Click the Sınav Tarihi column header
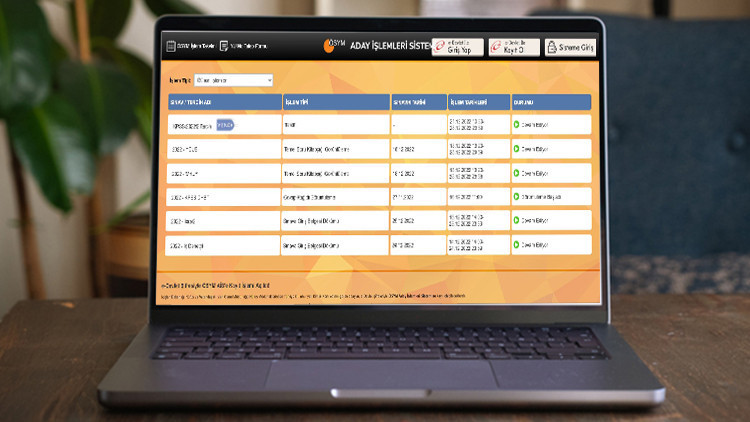This screenshot has width=750, height=422. pyautogui.click(x=417, y=102)
